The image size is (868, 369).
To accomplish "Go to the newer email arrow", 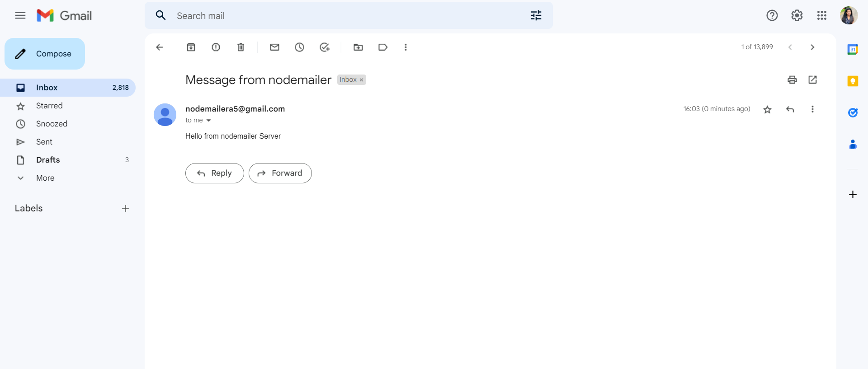I will point(790,47).
